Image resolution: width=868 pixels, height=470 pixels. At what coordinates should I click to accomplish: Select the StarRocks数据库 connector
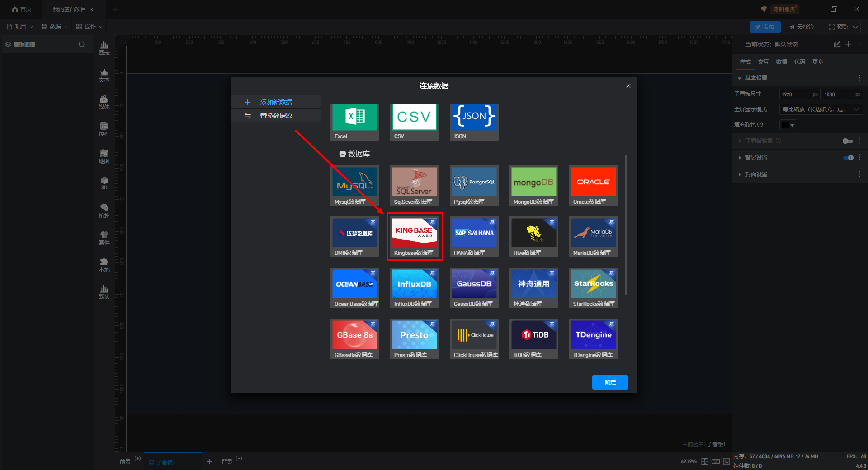click(x=594, y=288)
